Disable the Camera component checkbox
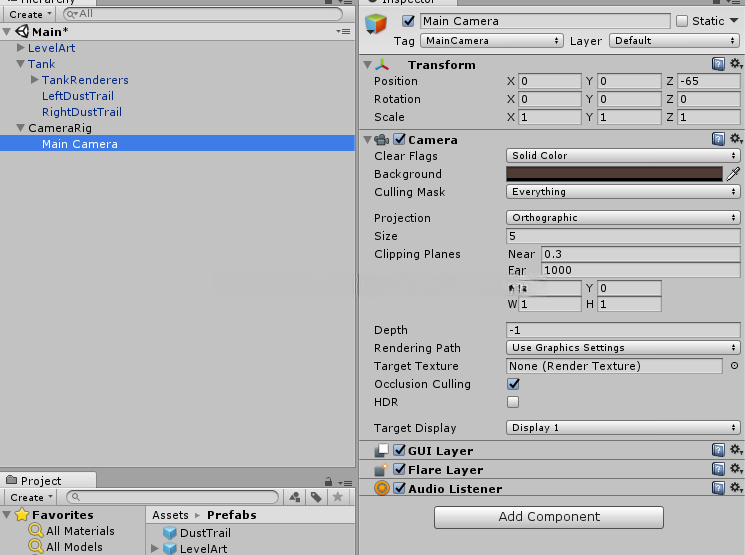Image resolution: width=745 pixels, height=555 pixels. [400, 139]
